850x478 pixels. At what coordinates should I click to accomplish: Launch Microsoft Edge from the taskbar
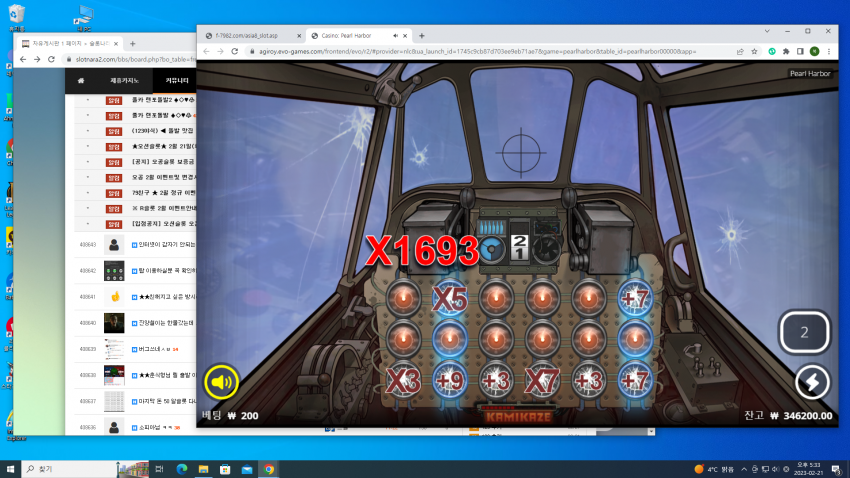(182, 469)
